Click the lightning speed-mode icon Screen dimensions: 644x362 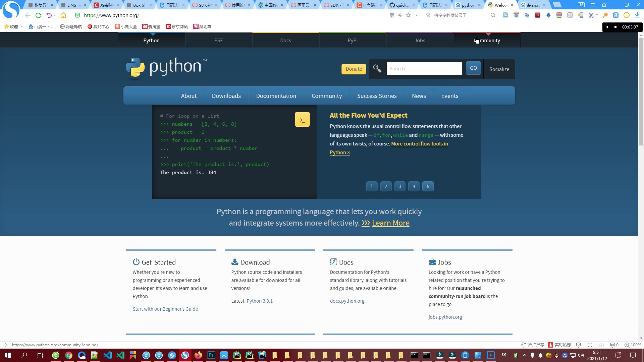click(x=400, y=15)
